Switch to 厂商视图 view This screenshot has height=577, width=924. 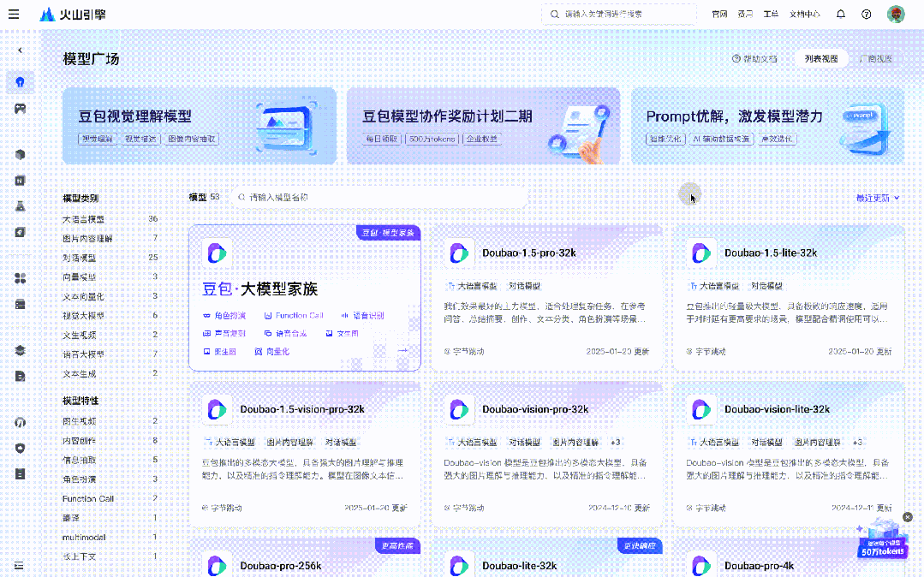point(876,59)
